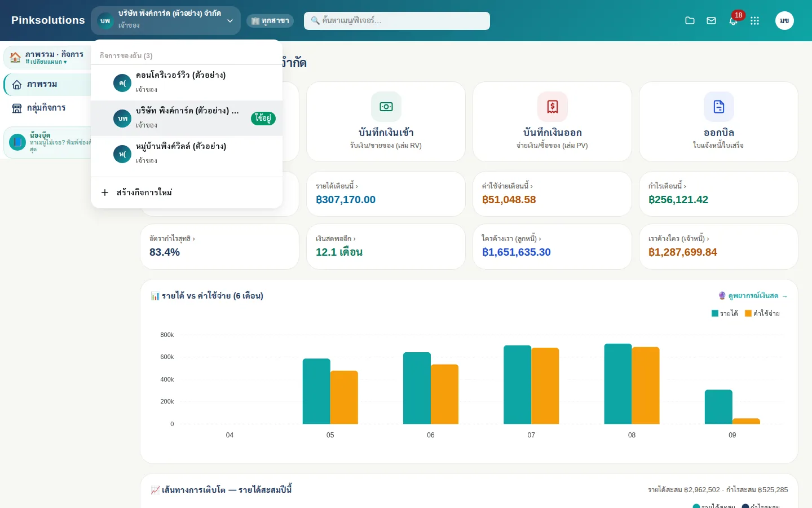Click the teal revenue bar for month 09
Screen dimensions: 812x508
[718, 407]
